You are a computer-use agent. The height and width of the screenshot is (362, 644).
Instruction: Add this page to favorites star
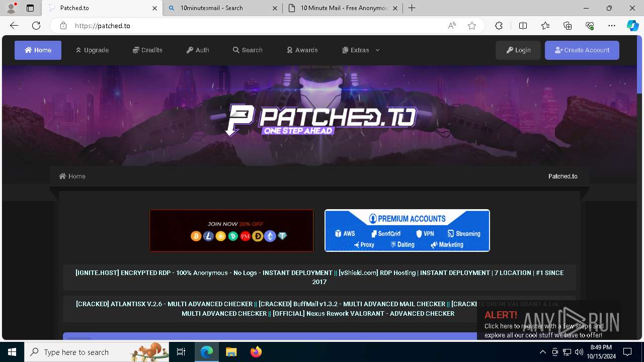(471, 26)
